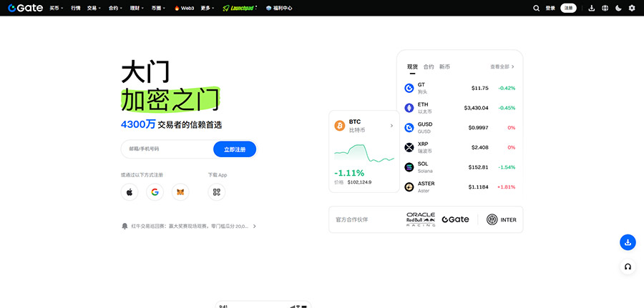644x308 pixels.
Task: Click the ASTER coin icon
Action: coord(409,187)
